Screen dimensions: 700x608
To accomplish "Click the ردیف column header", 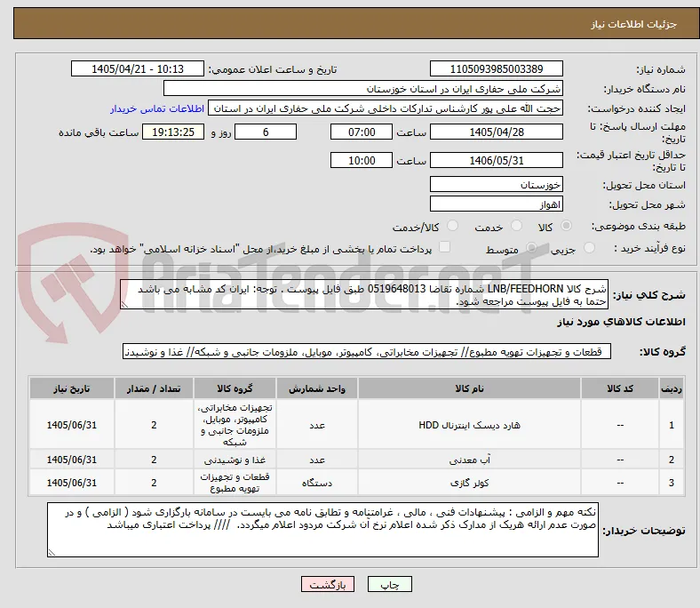I will click(672, 388).
